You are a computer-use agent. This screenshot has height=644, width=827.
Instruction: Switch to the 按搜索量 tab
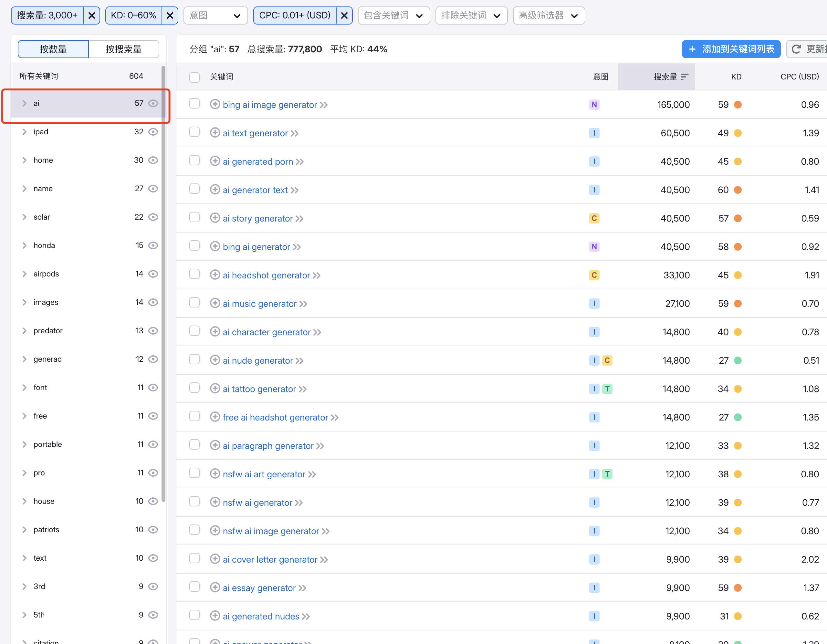click(x=123, y=49)
